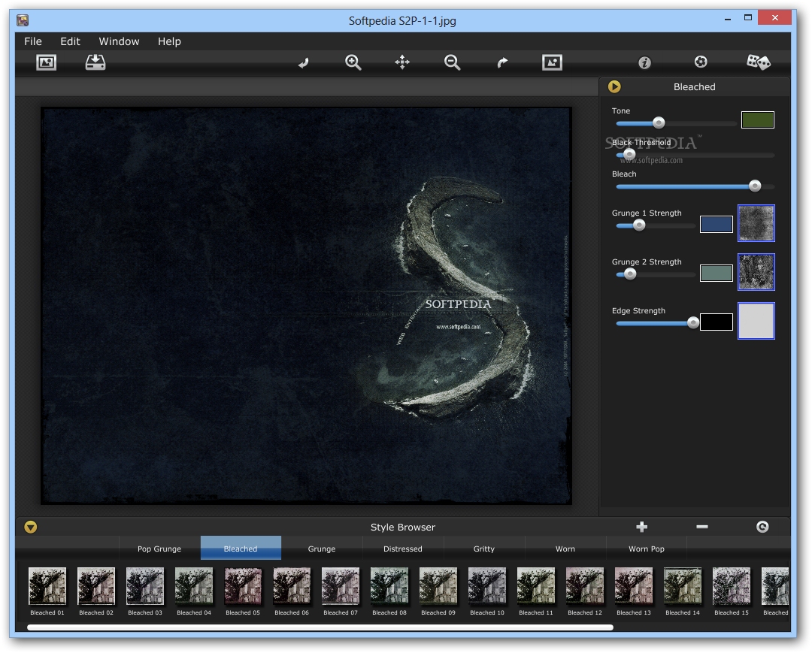Apply the Bleached 11 preset
Screen dimensions: 812x653
coord(536,586)
